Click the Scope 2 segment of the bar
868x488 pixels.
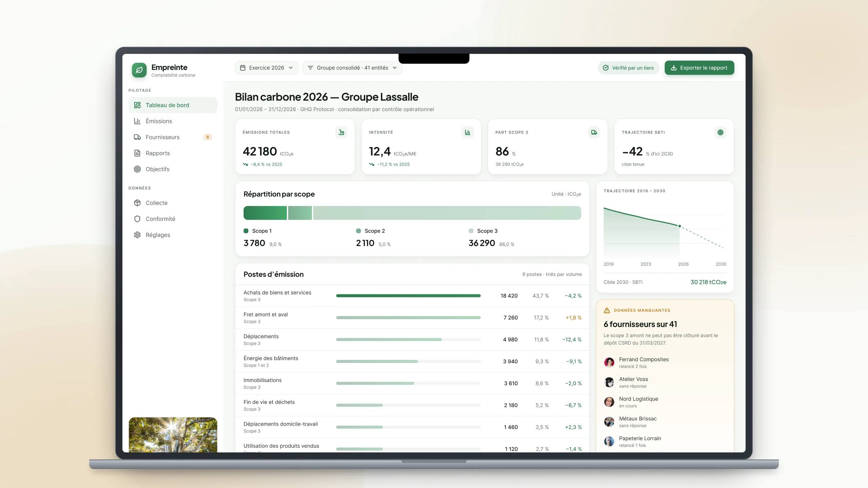(x=300, y=213)
